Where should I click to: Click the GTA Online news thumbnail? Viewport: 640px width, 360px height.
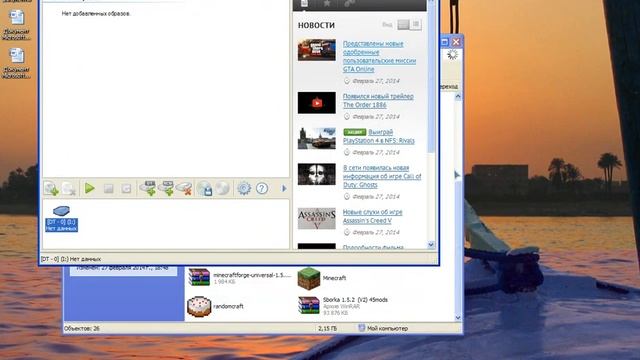[x=317, y=50]
